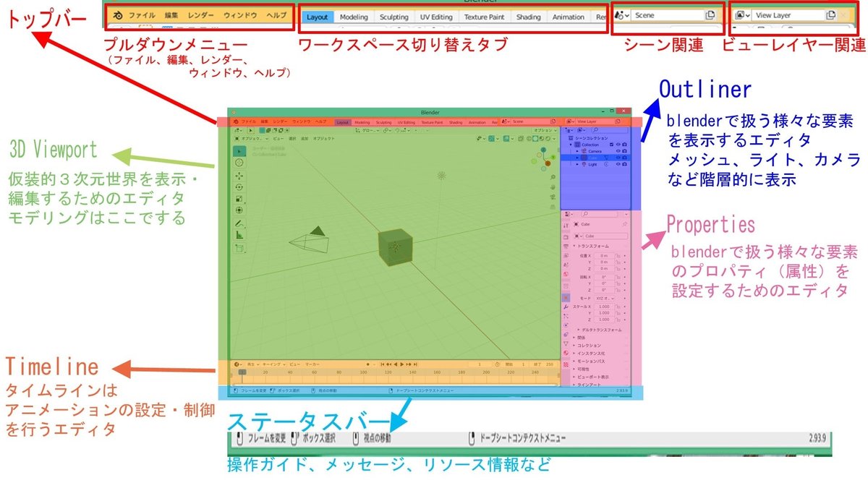Click the Blender logo in the enlarged top bar
Screen dimensions: 868x488
point(117,15)
